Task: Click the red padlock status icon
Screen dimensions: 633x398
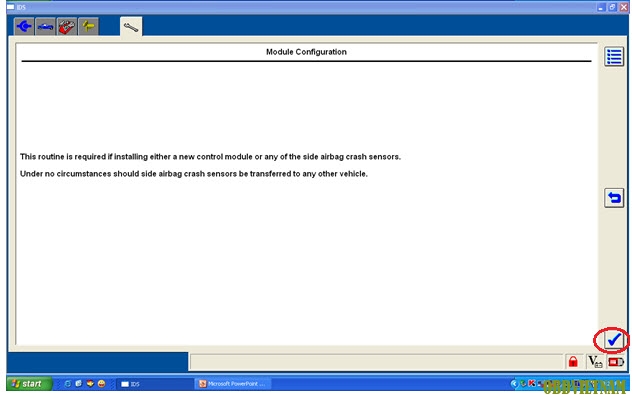Action: tap(572, 361)
